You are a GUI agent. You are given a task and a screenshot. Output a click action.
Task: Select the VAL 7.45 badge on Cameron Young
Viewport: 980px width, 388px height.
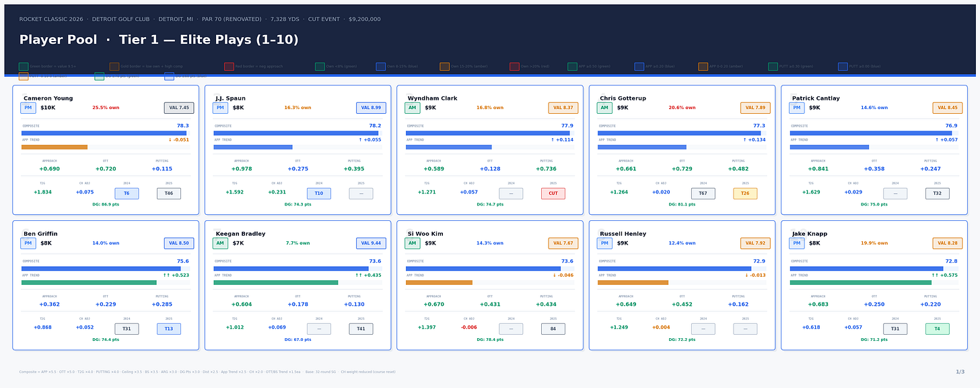179,108
